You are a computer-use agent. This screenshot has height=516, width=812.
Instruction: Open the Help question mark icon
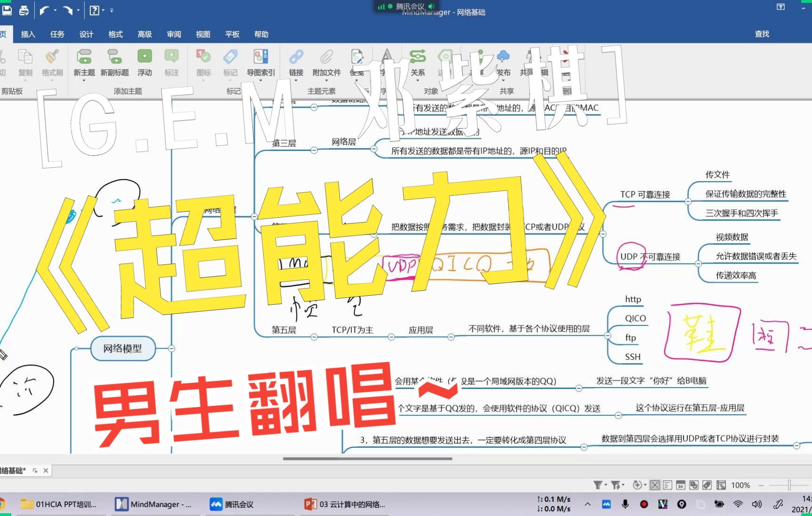[x=95, y=10]
